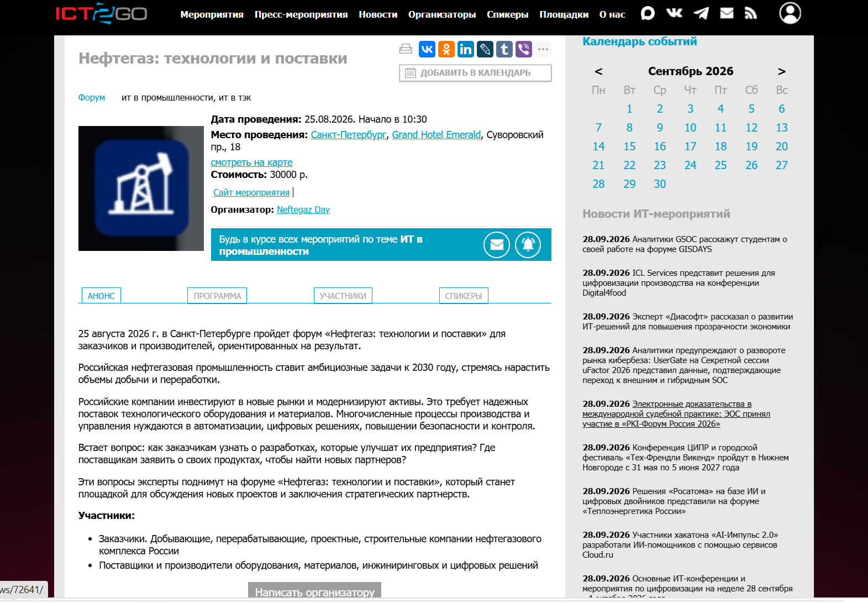Share the event on LinkedIn
This screenshot has height=603, width=868.
(466, 49)
